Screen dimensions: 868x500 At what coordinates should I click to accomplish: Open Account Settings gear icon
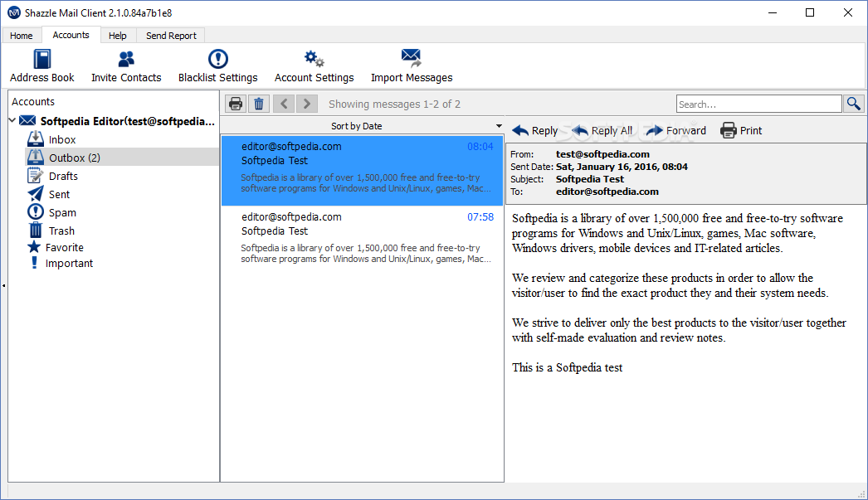coord(314,58)
